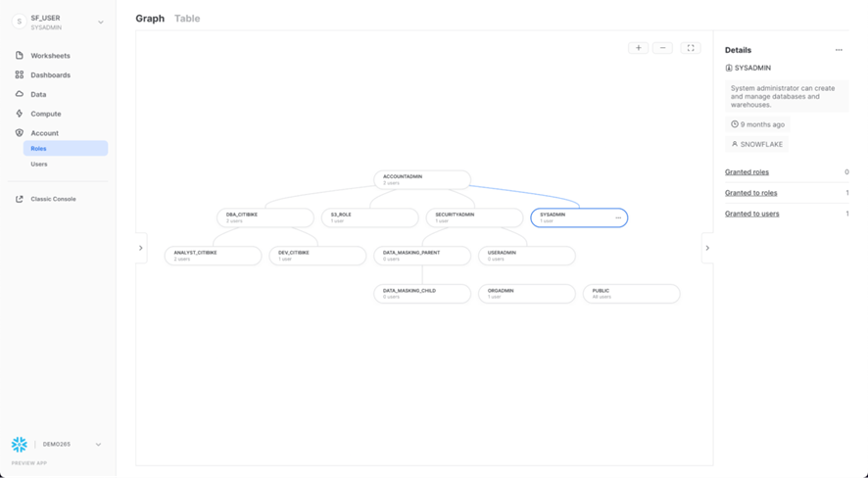Viewport: 868px width, 478px height.
Task: Click the Compute lightning icon
Action: (x=20, y=114)
